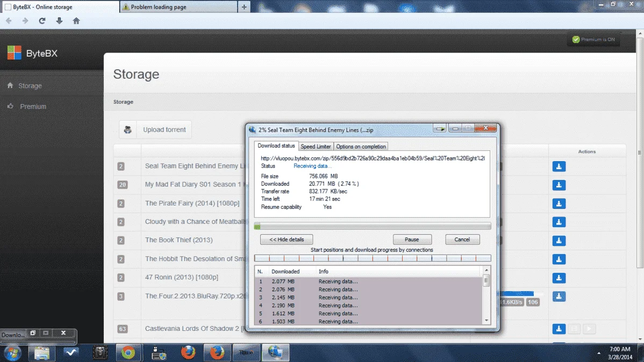Open Windows Start menu

point(13,353)
